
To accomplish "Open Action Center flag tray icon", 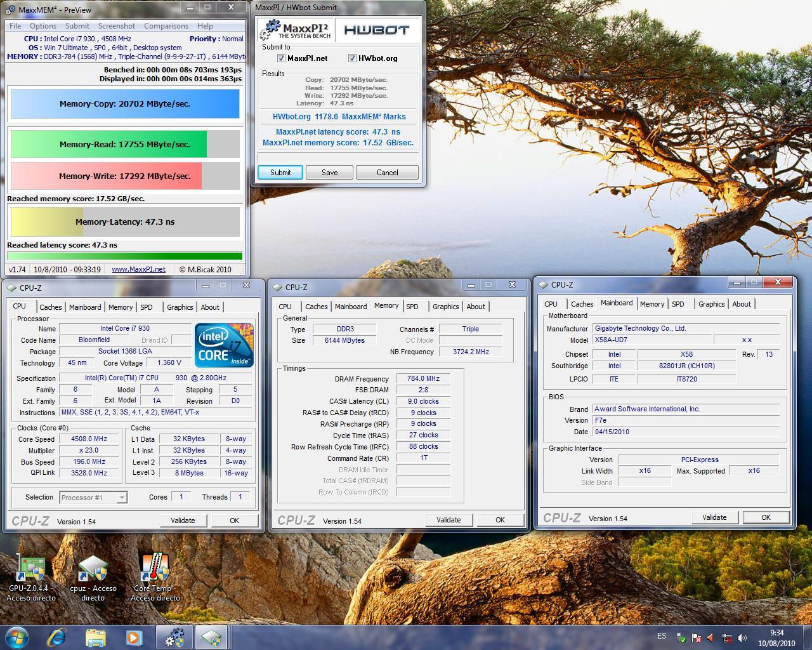I will pos(697,637).
